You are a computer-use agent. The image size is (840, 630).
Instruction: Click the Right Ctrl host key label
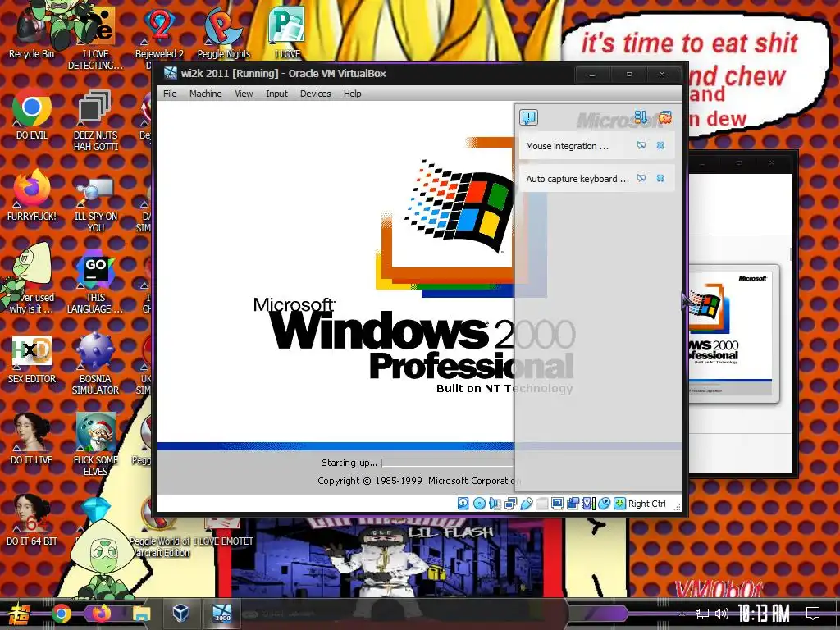click(x=647, y=504)
